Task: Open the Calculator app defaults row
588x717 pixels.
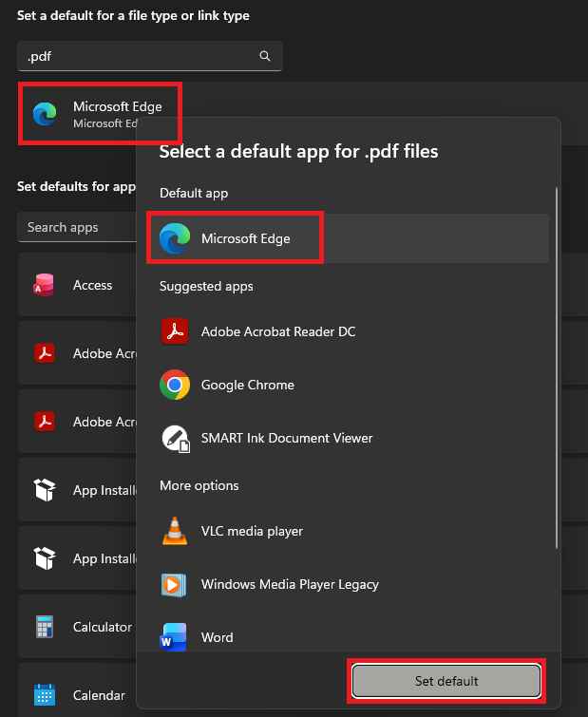Action: (77, 627)
